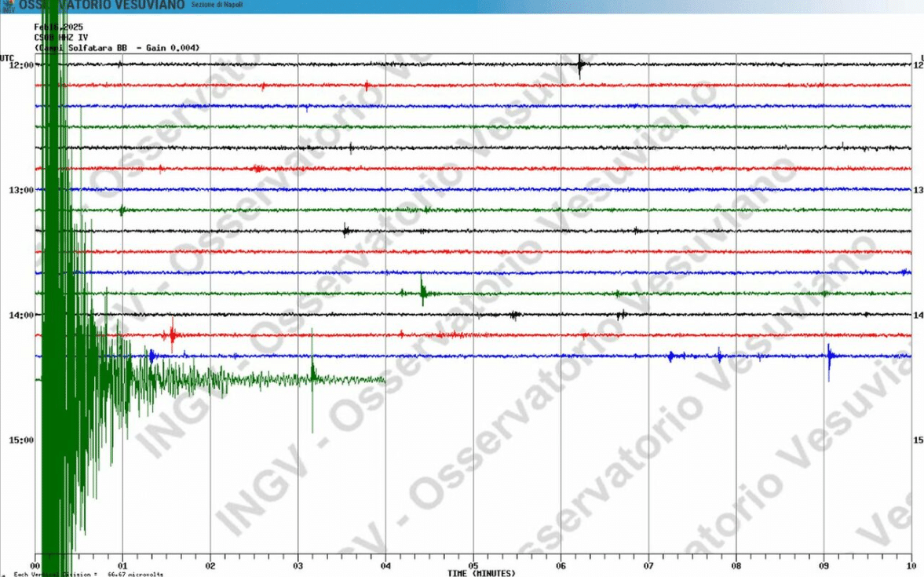
Task: Select the 13:00 hour label on left axis
Action: [x=20, y=190]
